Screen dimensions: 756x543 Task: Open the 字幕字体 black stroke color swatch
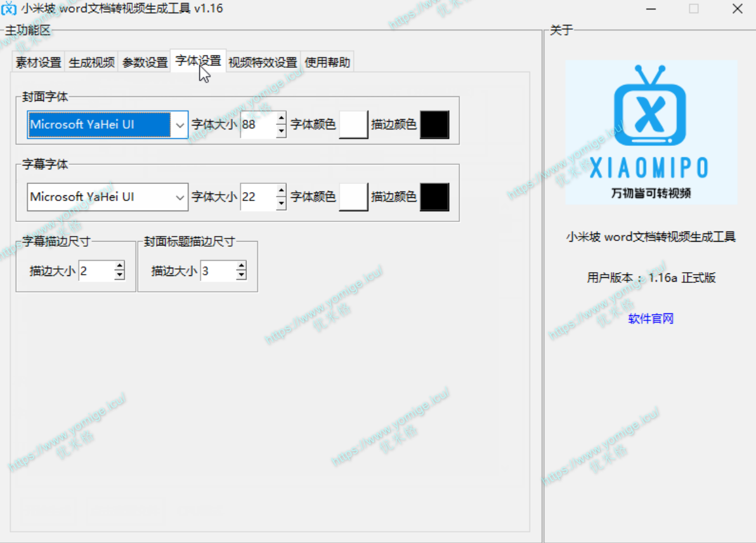pos(434,197)
